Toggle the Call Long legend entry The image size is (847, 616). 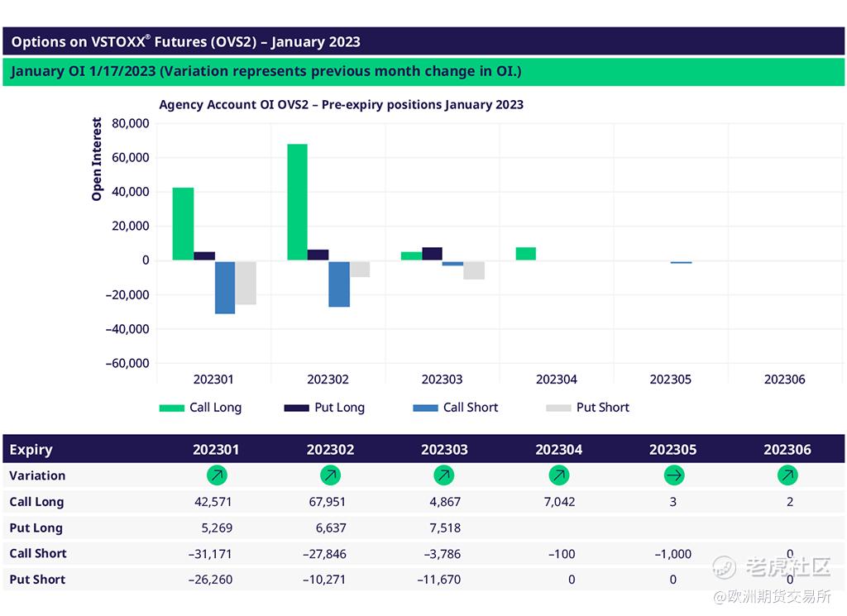click(x=200, y=408)
